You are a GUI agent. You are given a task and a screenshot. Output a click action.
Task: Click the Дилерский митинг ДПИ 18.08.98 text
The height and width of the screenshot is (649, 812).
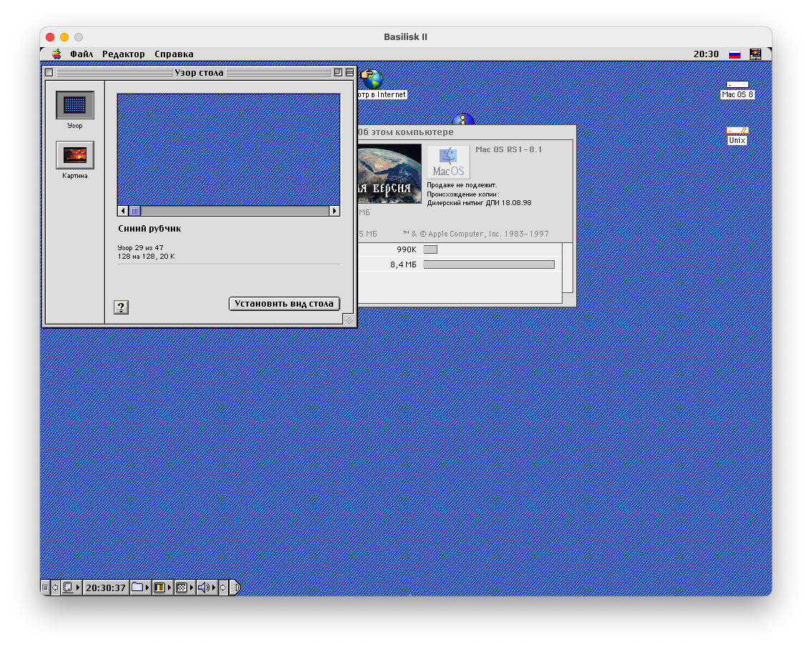(479, 203)
